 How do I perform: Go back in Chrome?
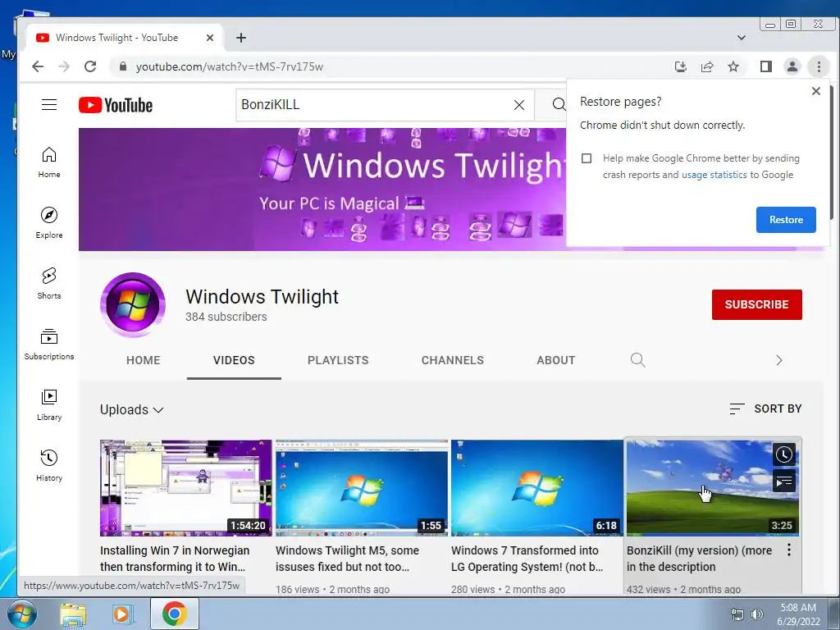tap(38, 66)
